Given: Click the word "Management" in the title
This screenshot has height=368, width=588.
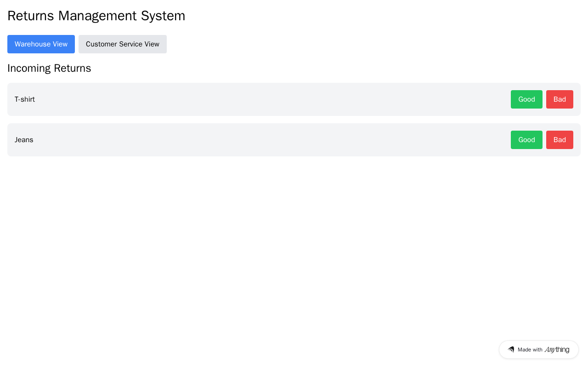Looking at the screenshot, I should (97, 16).
